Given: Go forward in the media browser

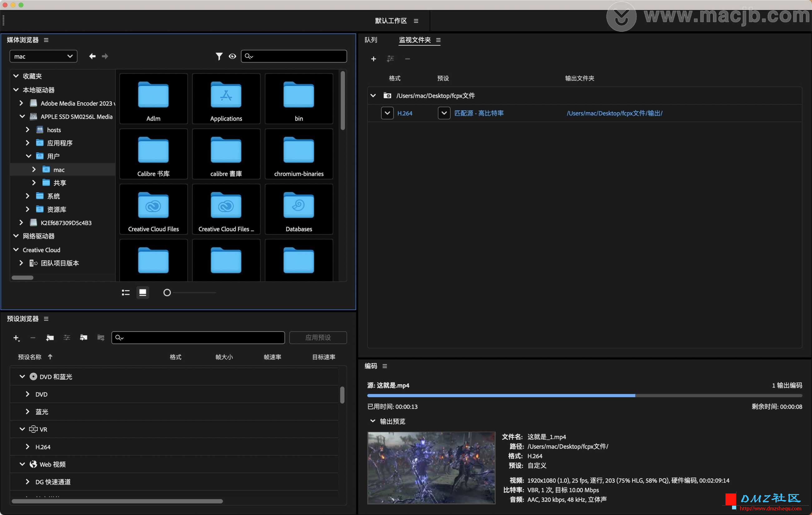Looking at the screenshot, I should pyautogui.click(x=105, y=56).
